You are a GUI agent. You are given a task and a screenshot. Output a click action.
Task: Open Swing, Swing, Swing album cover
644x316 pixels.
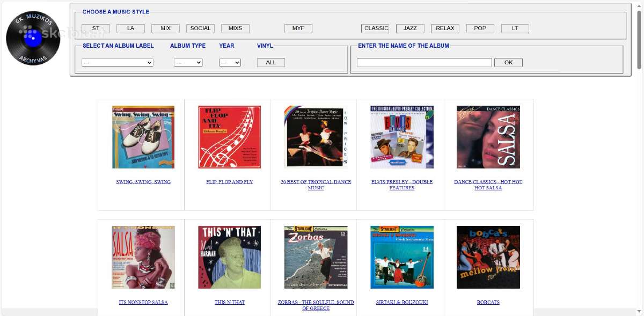tap(143, 137)
